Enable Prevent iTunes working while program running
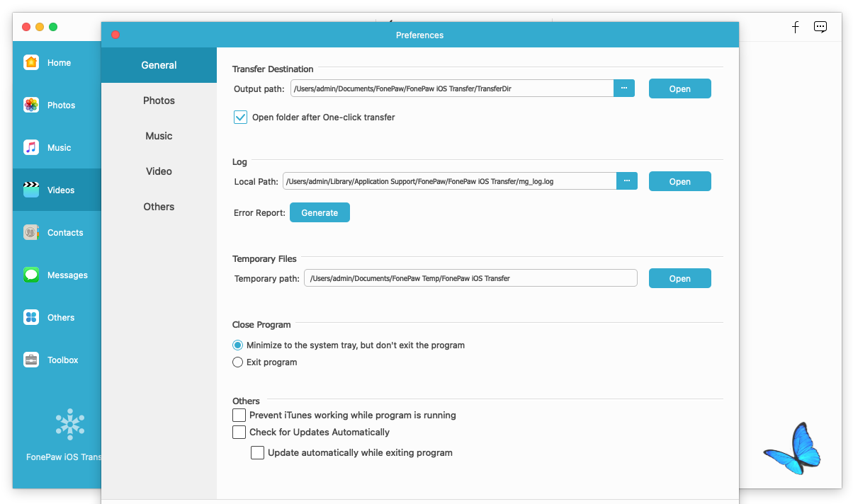The width and height of the screenshot is (853, 504). click(x=239, y=415)
